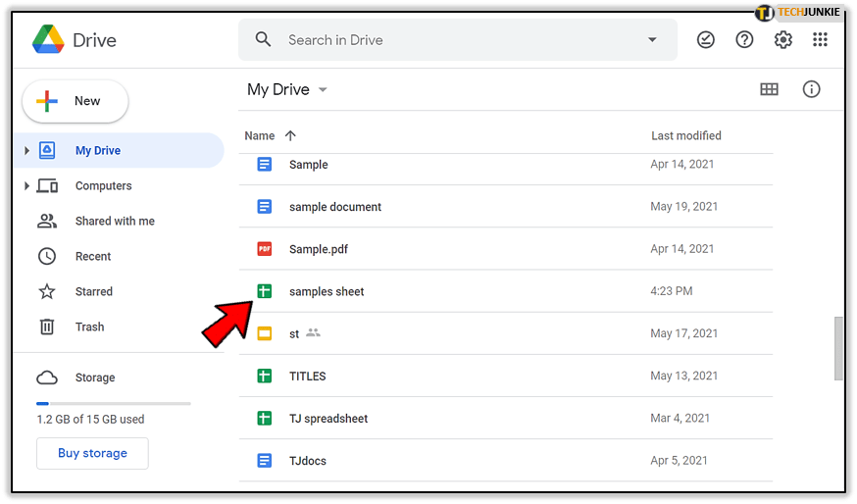Go to Shared with me
The image size is (857, 504).
point(115,222)
